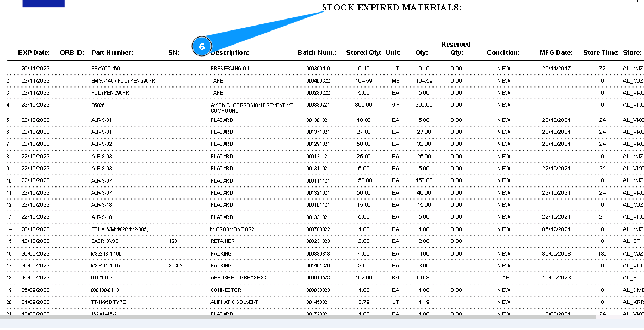Click expiry date 23/10/2023
Screen dimensions: 644x330
tap(36, 105)
